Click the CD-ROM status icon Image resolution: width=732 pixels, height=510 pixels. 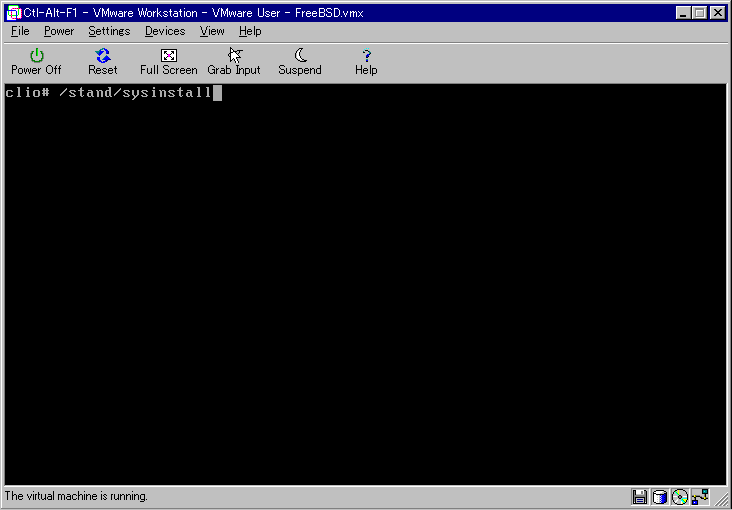[x=680, y=496]
